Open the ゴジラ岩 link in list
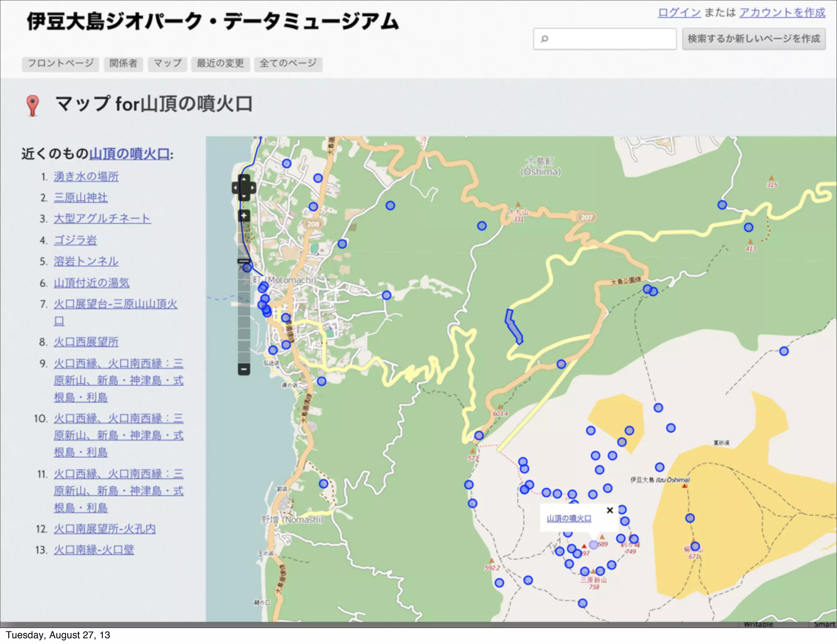Viewport: 837px width, 644px height. pyautogui.click(x=76, y=240)
